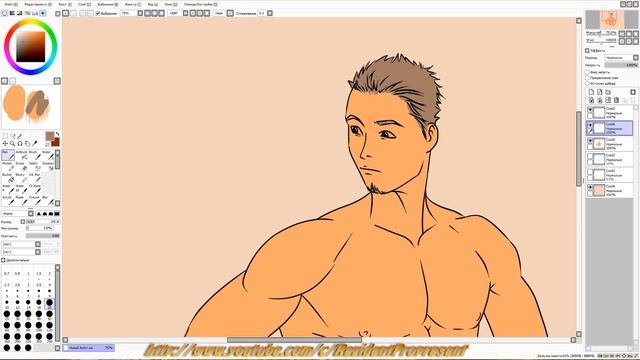Screen dimensions: 640x360
Task: Open the Слой menu
Action: point(84,4)
